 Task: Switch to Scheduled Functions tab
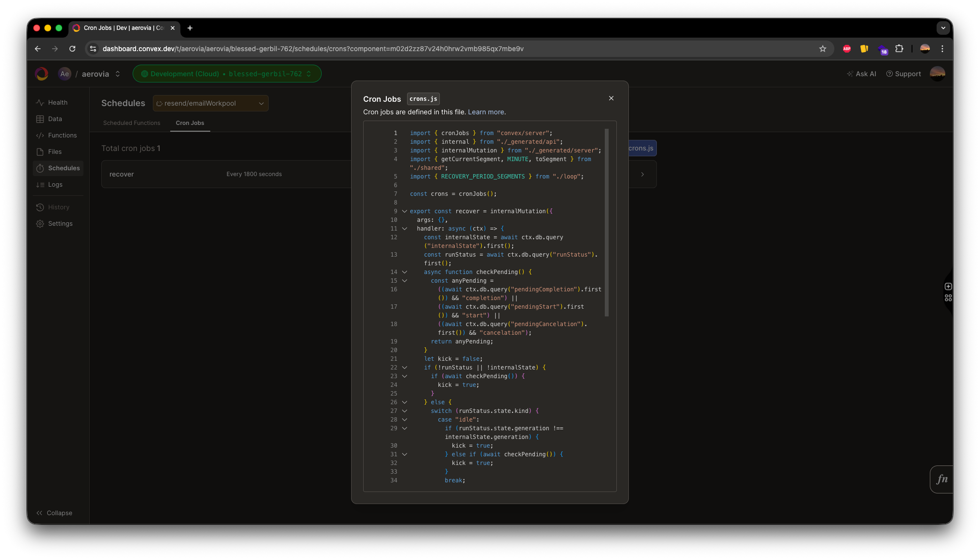pos(131,123)
